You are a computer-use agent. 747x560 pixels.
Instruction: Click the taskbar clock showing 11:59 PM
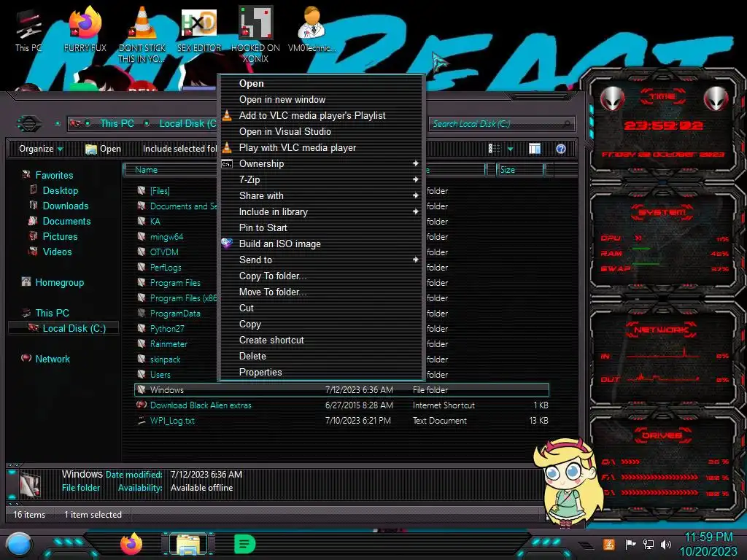pos(708,537)
